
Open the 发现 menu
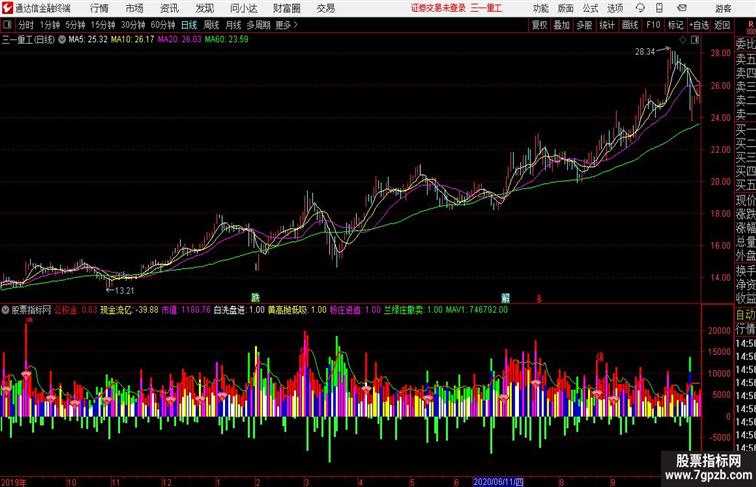tap(204, 8)
